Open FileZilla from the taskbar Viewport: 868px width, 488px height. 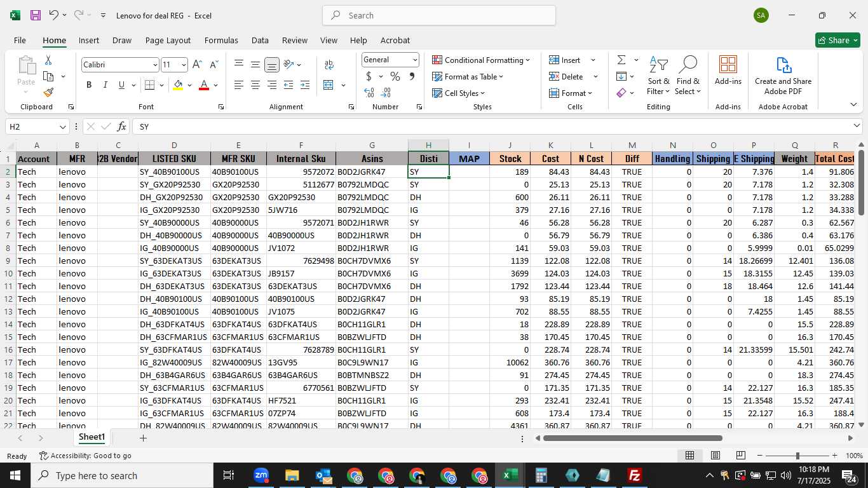point(634,475)
